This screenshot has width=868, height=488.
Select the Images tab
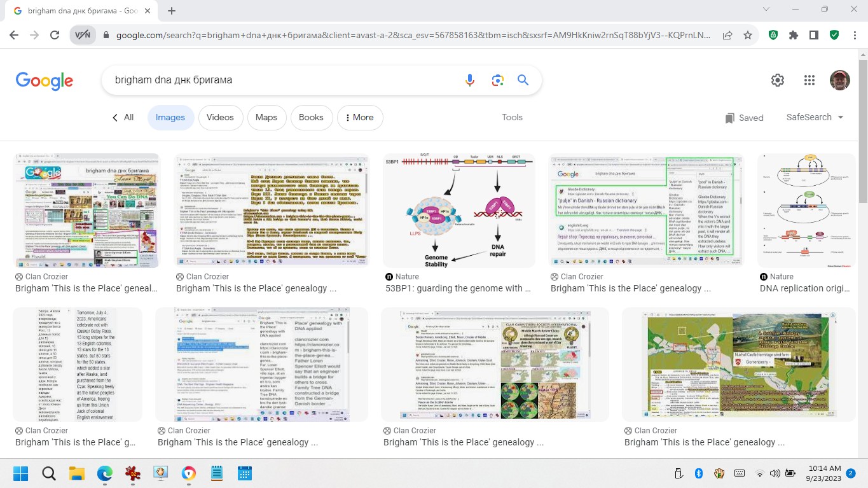pyautogui.click(x=170, y=117)
